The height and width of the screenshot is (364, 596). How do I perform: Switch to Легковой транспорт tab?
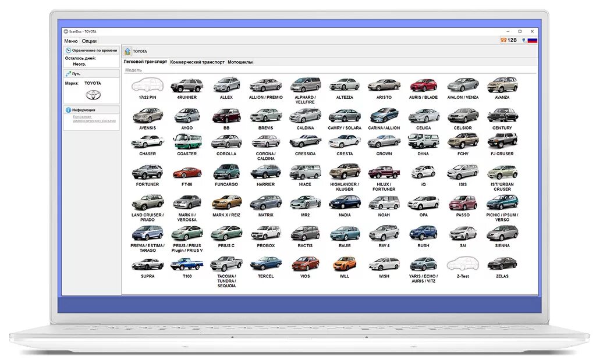coord(145,62)
